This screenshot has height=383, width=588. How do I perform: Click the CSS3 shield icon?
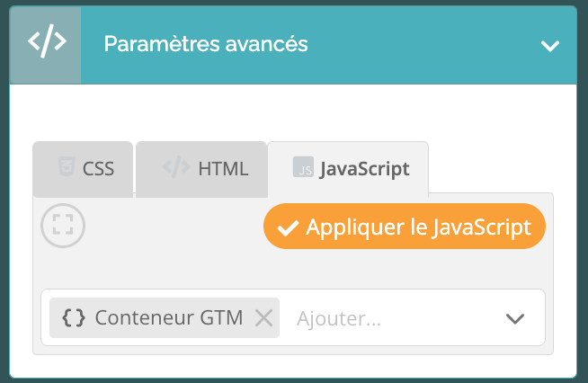[67, 166]
